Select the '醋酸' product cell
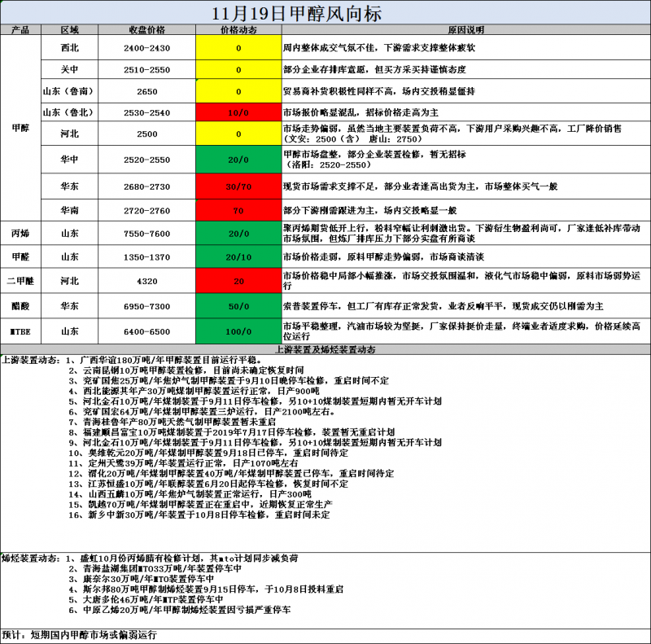651x644 pixels. pyautogui.click(x=21, y=306)
